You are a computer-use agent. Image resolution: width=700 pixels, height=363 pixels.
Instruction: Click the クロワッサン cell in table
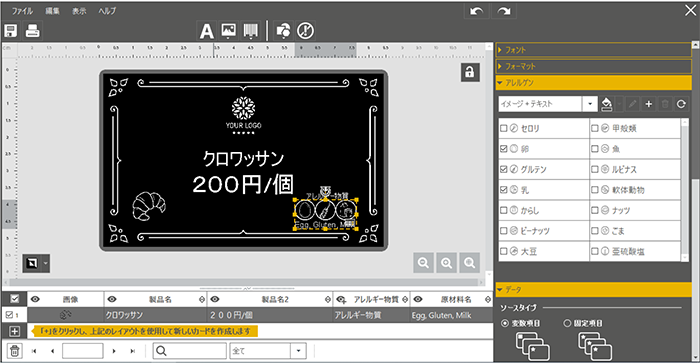[155, 315]
